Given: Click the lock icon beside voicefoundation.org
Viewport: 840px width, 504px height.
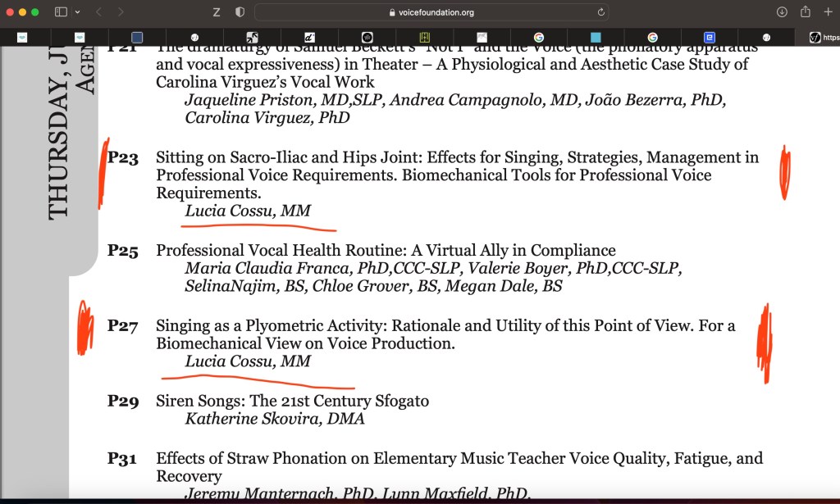Looking at the screenshot, I should (x=391, y=12).
